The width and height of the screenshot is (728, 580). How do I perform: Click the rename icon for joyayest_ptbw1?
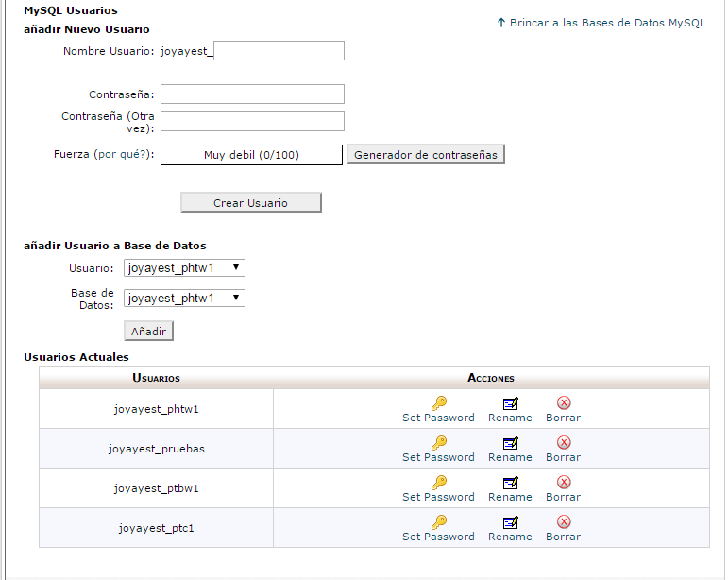tap(510, 483)
